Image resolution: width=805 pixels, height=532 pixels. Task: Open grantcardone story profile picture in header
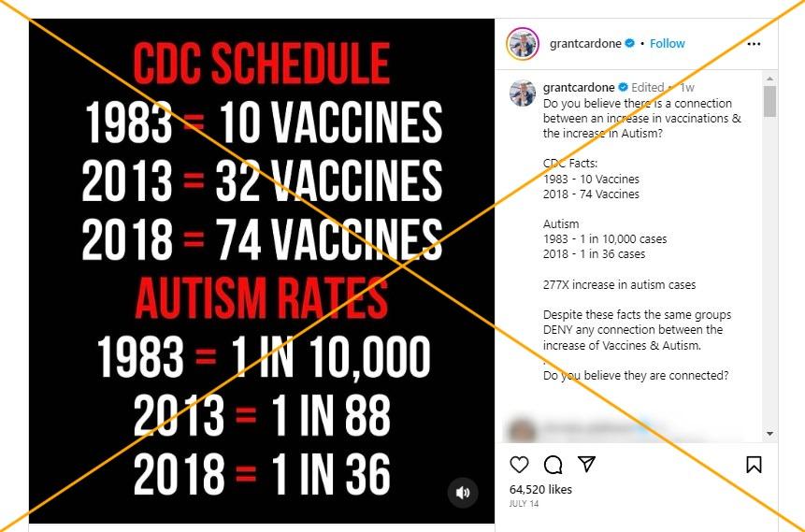tap(522, 44)
